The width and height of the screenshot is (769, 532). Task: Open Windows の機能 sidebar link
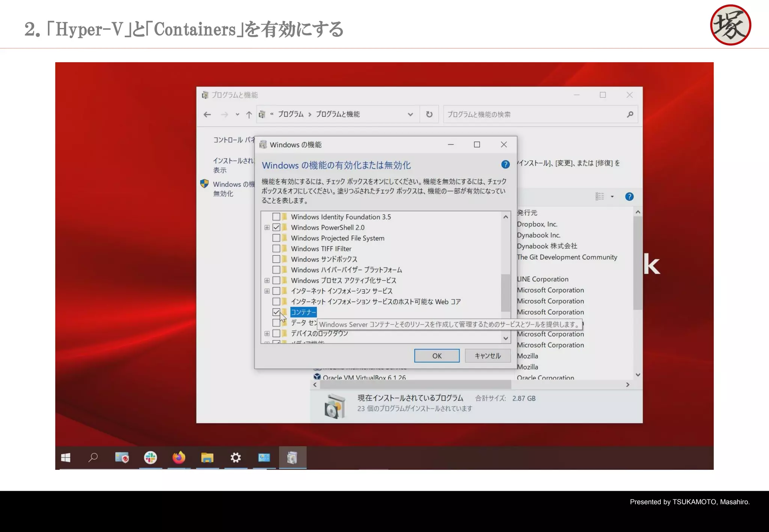pos(234,189)
